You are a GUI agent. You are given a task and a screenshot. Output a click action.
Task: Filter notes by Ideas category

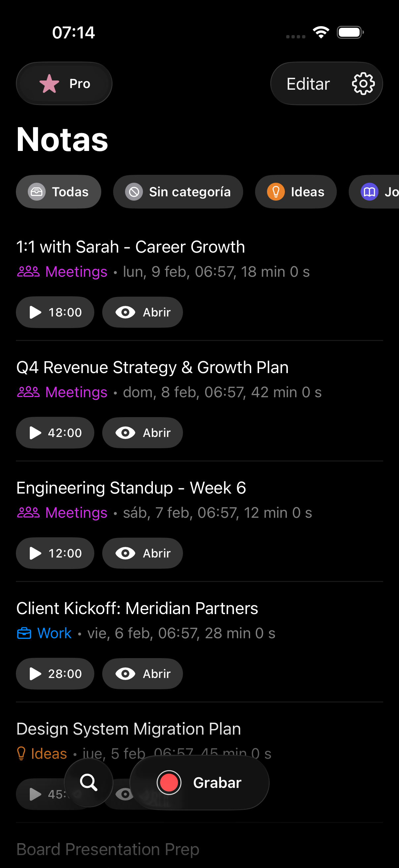point(296,192)
